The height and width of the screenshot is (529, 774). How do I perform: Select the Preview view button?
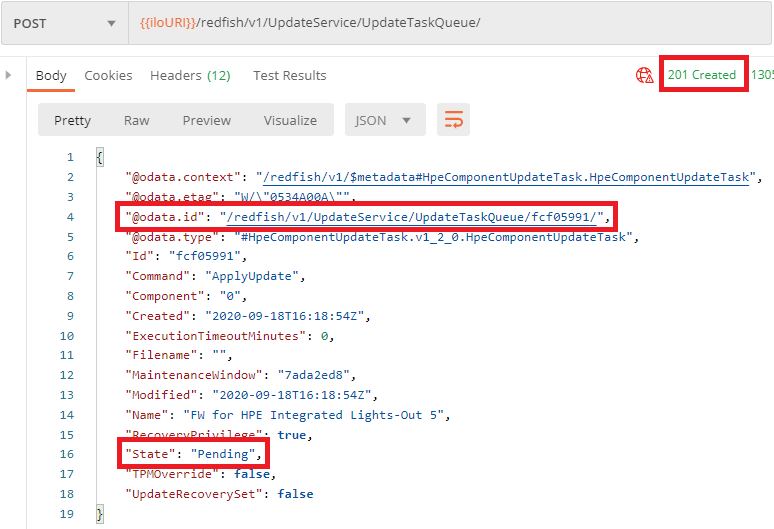pos(206,120)
